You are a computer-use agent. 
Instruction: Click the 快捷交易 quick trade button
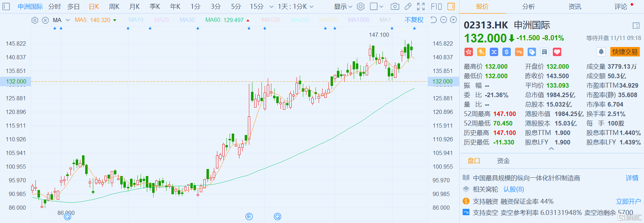tap(625, 52)
